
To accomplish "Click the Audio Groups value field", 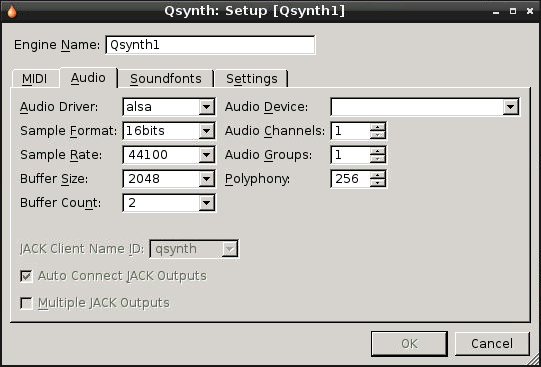I will click(351, 155).
